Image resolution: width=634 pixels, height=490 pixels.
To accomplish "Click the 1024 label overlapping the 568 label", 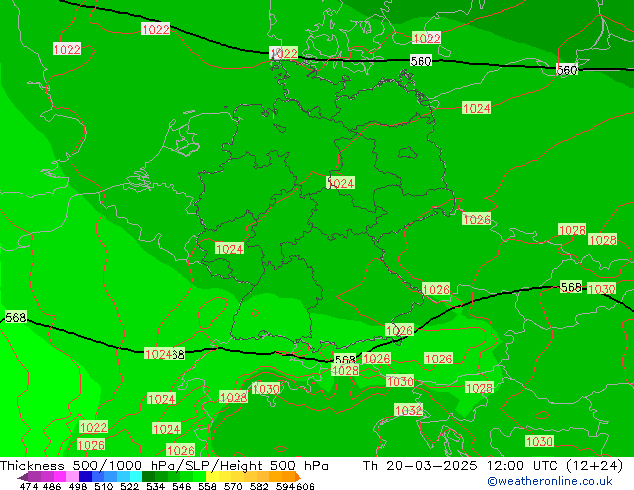I will (x=158, y=355).
